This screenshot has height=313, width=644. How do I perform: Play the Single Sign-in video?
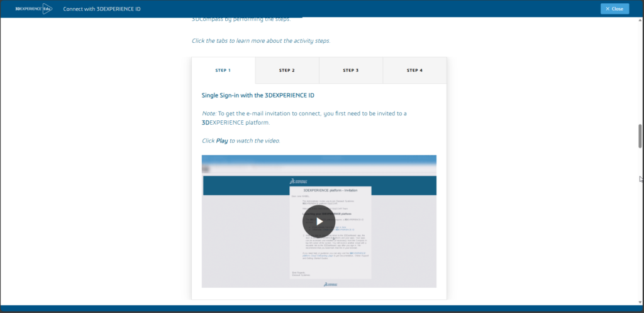319,221
